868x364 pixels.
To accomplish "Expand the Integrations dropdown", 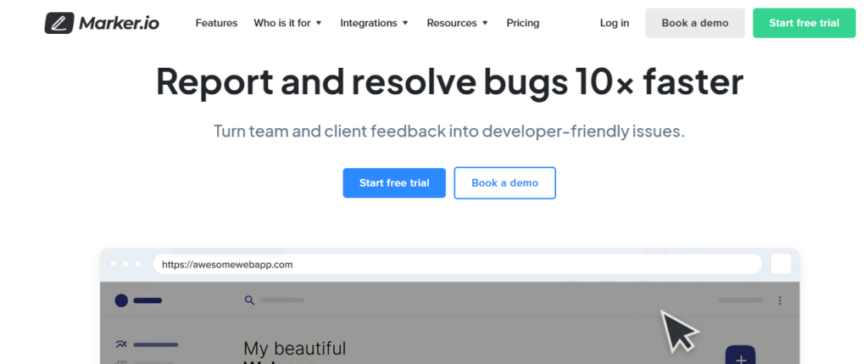I will click(x=374, y=23).
